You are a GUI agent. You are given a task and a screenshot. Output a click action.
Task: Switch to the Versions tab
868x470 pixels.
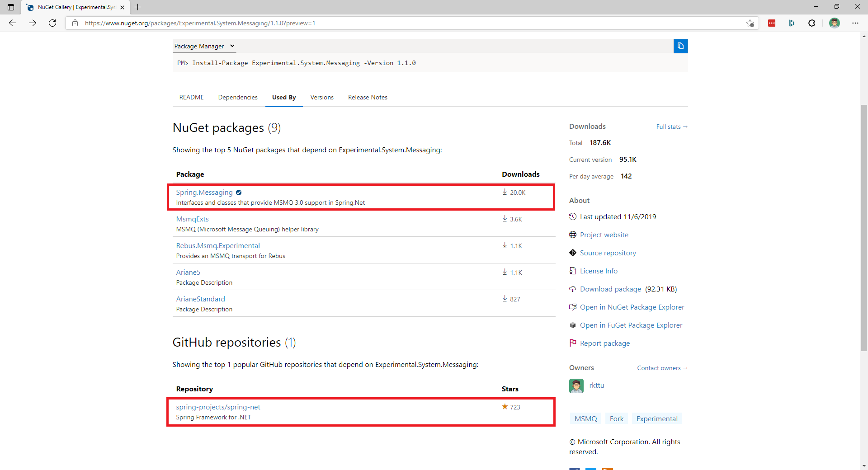click(x=322, y=98)
